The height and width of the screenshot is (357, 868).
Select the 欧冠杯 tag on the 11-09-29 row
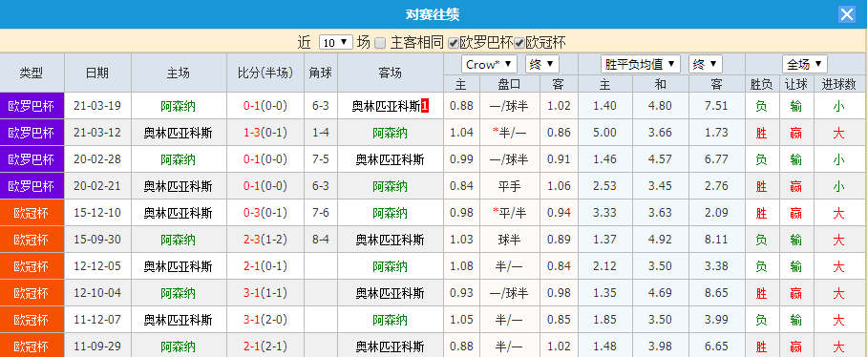32,346
